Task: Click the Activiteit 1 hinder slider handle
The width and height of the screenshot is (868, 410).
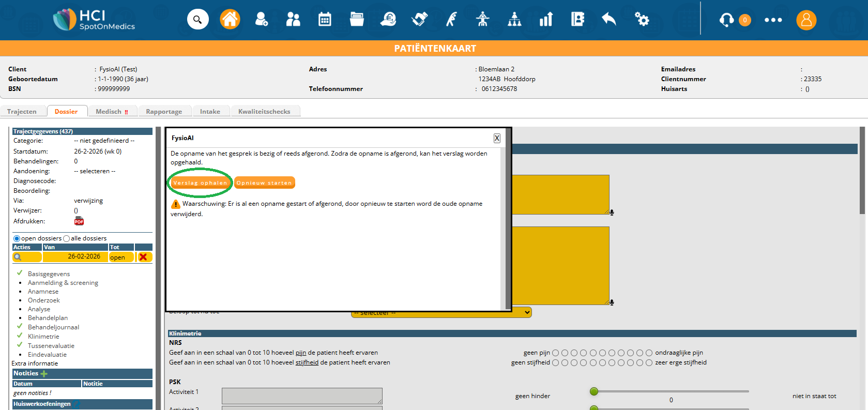Action: (594, 391)
